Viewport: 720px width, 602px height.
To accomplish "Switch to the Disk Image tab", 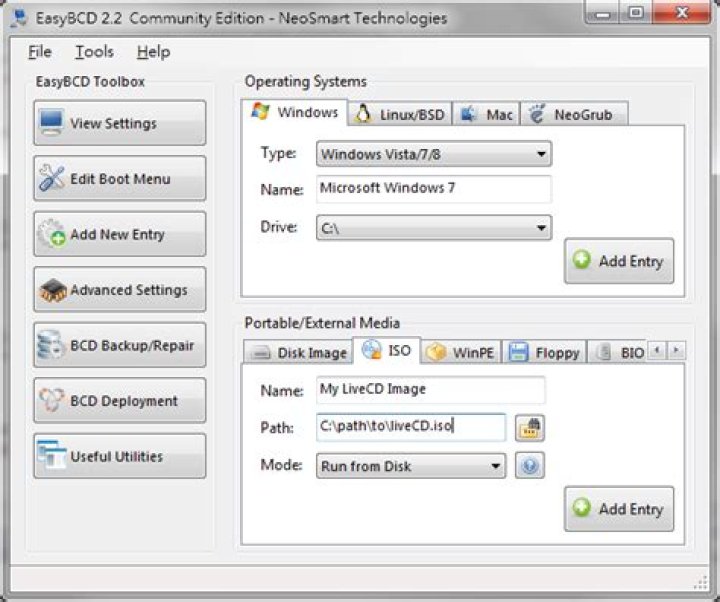I will click(x=298, y=352).
